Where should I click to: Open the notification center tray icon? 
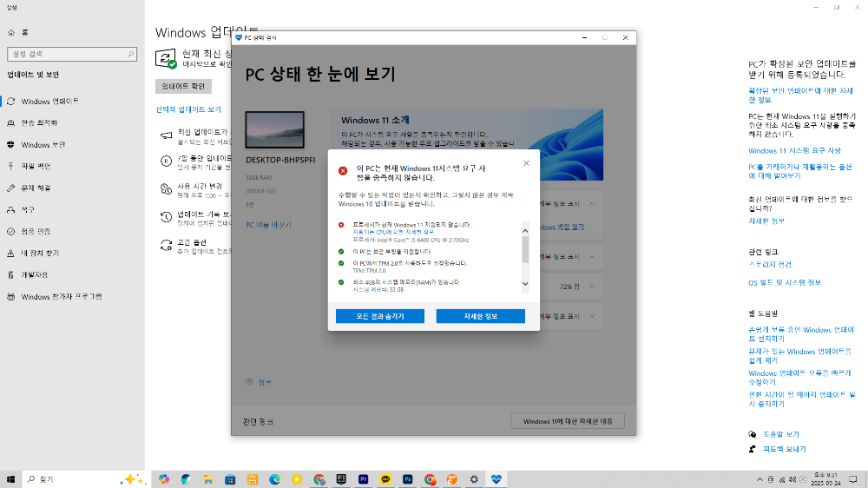[x=853, y=479]
